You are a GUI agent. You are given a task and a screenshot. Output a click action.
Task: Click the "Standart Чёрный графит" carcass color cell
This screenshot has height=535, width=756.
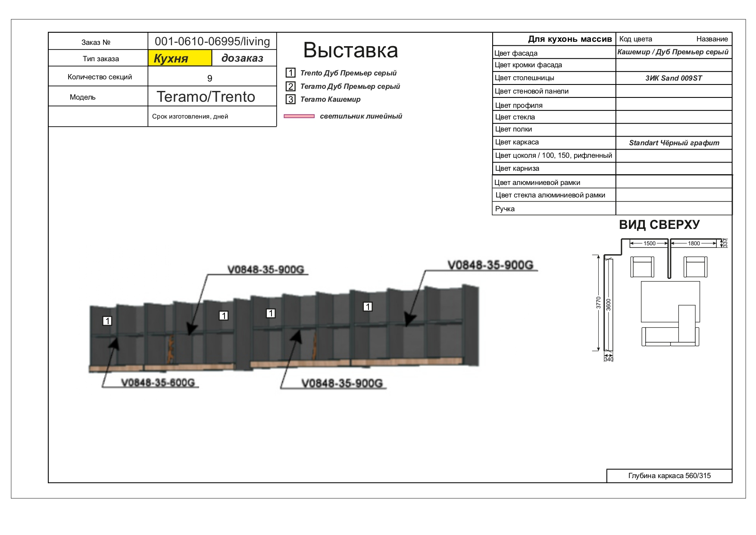(674, 143)
